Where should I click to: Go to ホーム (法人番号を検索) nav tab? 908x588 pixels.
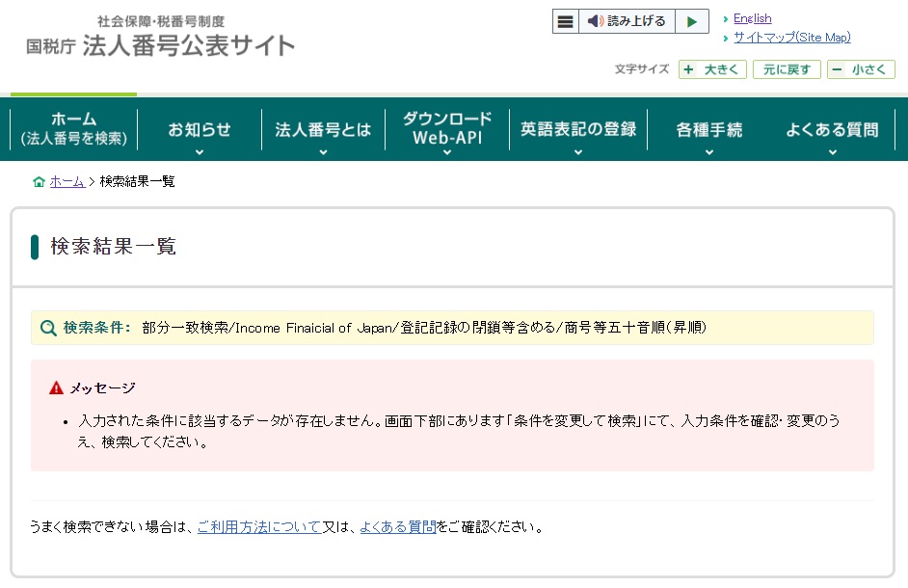coord(73,128)
